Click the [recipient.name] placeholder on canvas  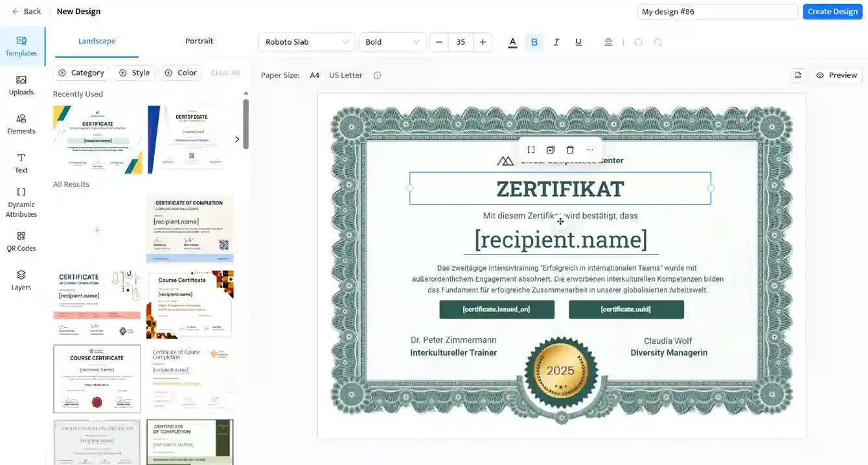point(561,240)
